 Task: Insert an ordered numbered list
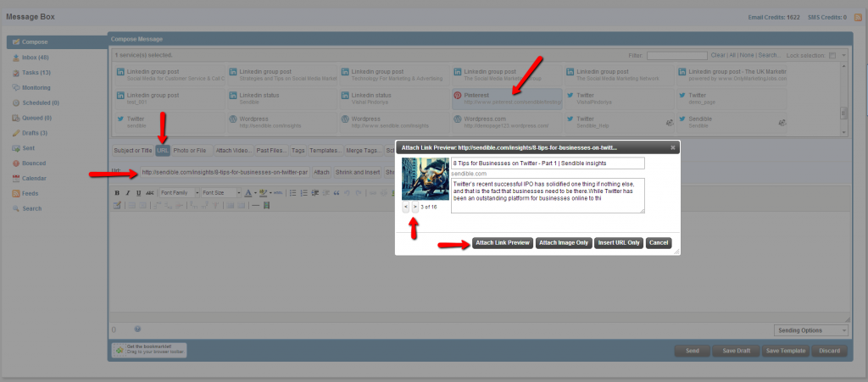coord(304,193)
